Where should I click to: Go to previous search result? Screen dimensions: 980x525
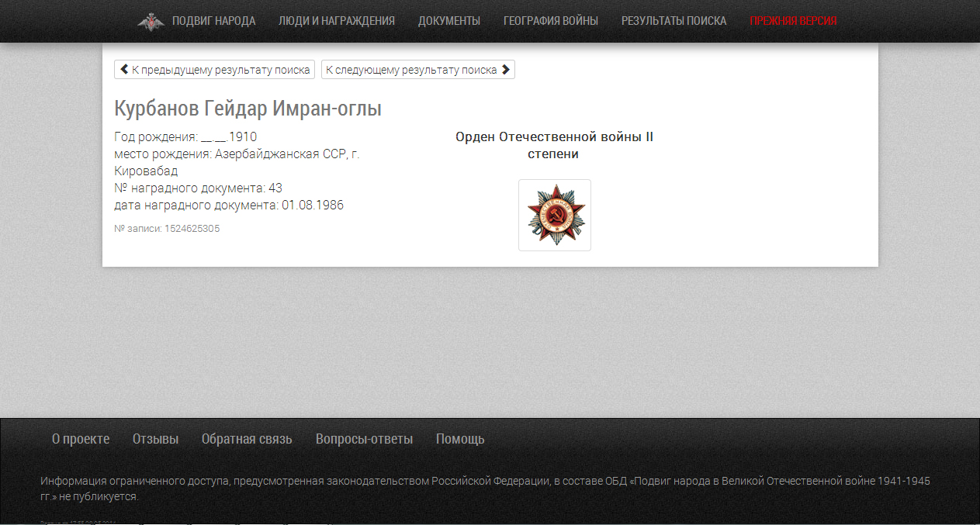(x=215, y=70)
